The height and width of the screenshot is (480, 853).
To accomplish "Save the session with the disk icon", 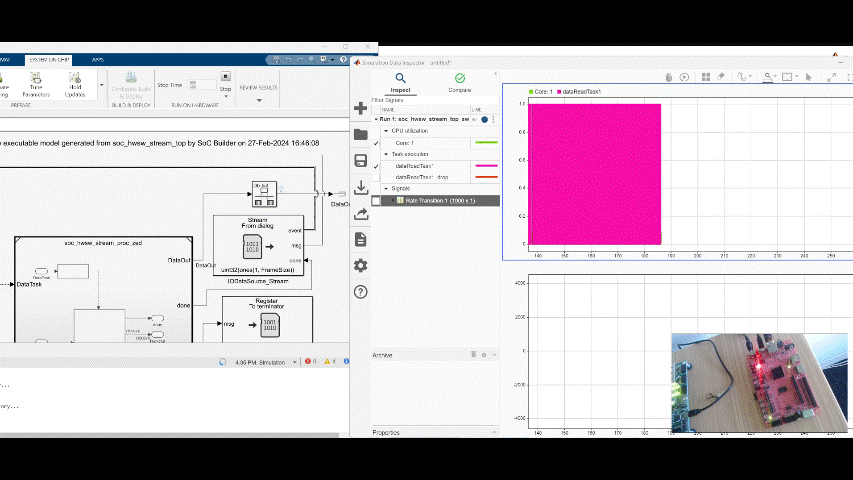I will click(361, 161).
